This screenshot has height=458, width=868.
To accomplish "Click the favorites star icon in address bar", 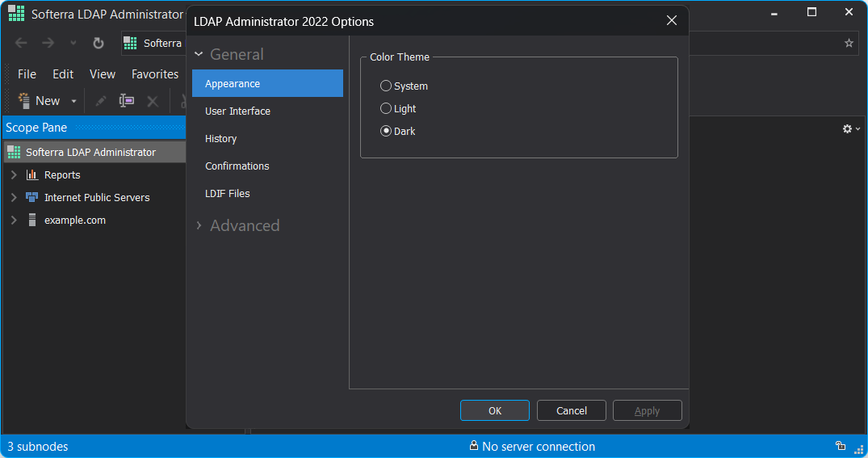I will (849, 43).
